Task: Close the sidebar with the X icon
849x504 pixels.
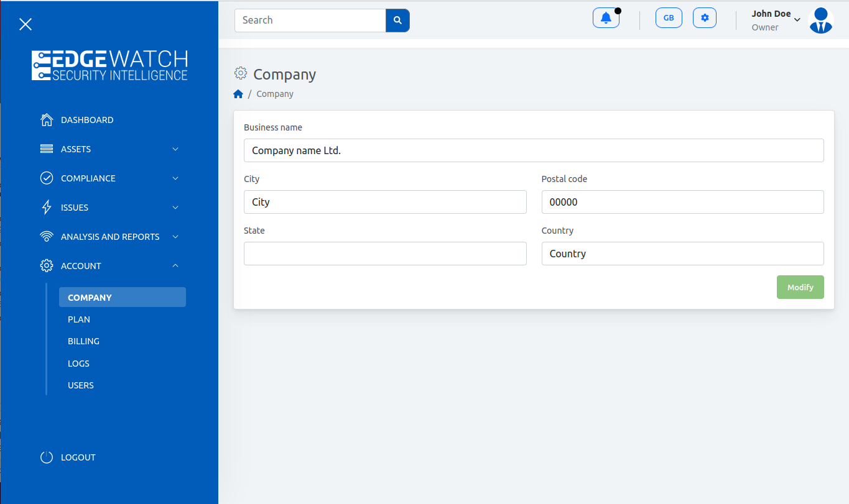Action: click(26, 24)
